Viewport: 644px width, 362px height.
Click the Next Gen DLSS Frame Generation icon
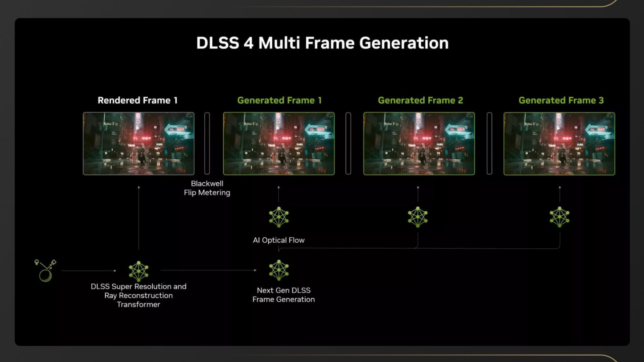click(x=279, y=270)
